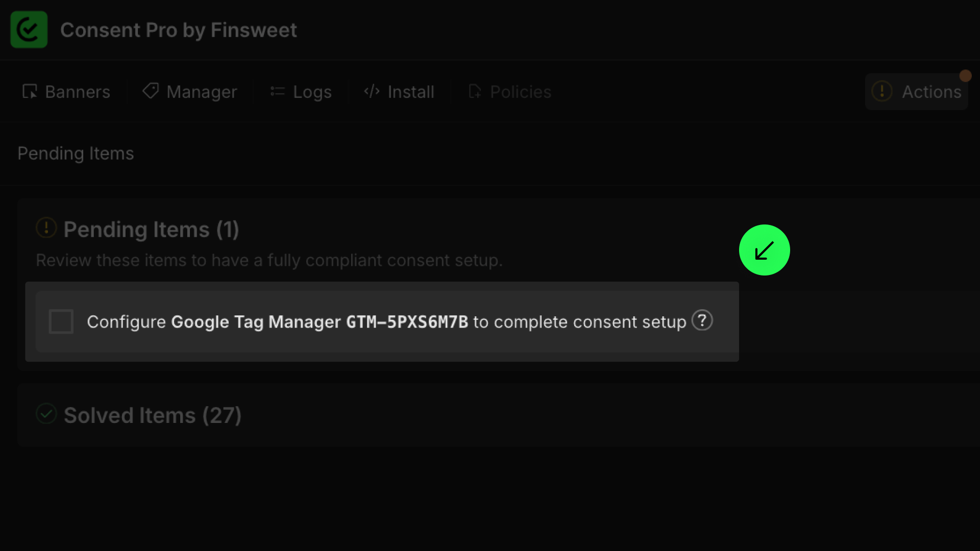
Task: Click the Install code brackets icon
Action: (372, 91)
